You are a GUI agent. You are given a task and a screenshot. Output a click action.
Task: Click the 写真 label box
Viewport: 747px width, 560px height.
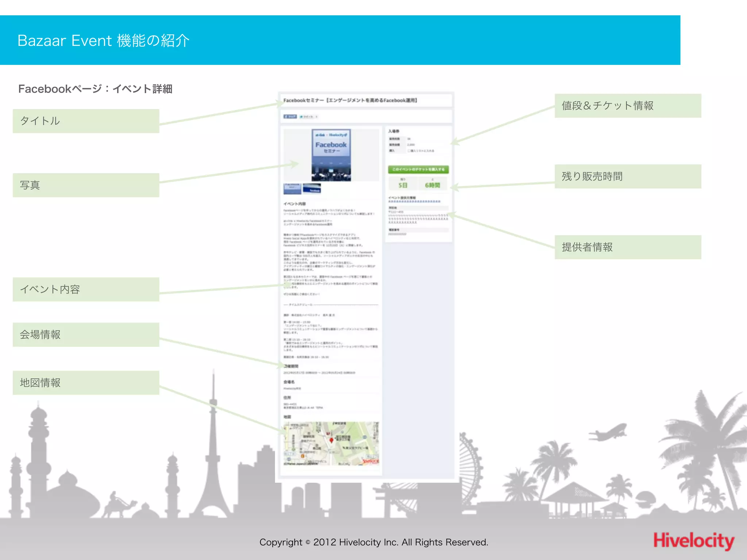click(x=86, y=185)
